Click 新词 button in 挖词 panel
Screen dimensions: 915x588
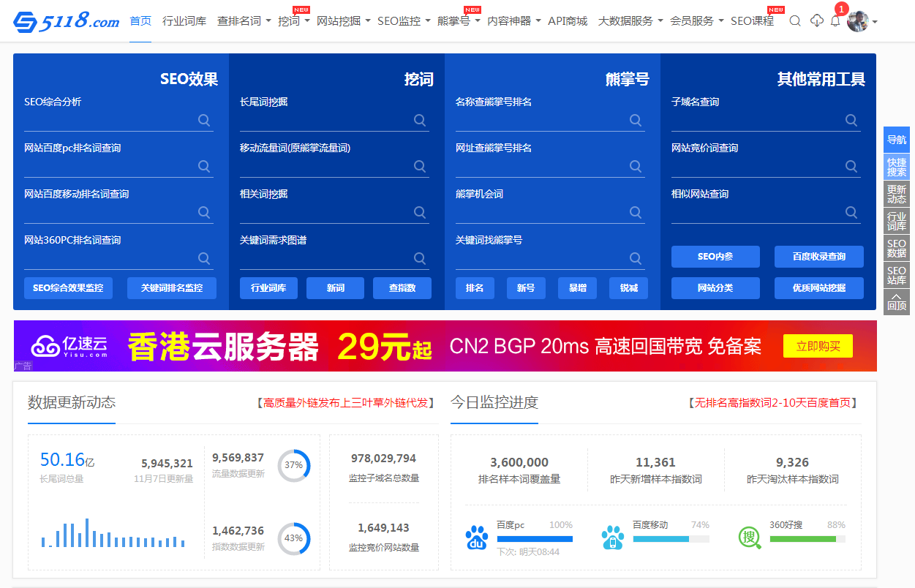[x=336, y=288]
